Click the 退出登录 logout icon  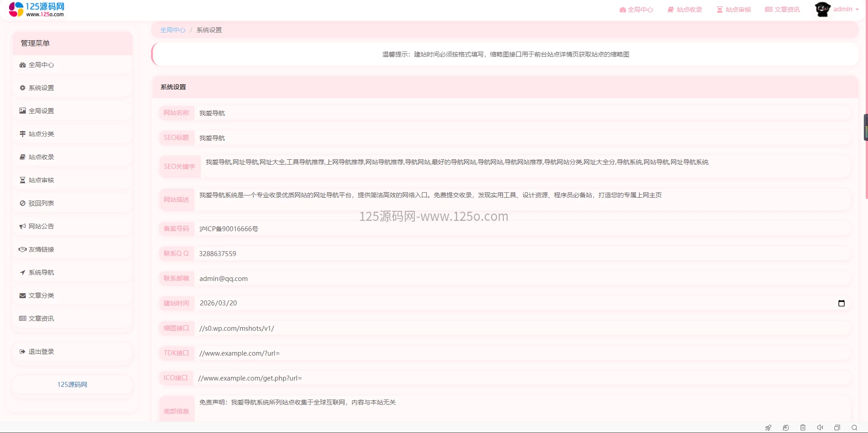[22, 351]
